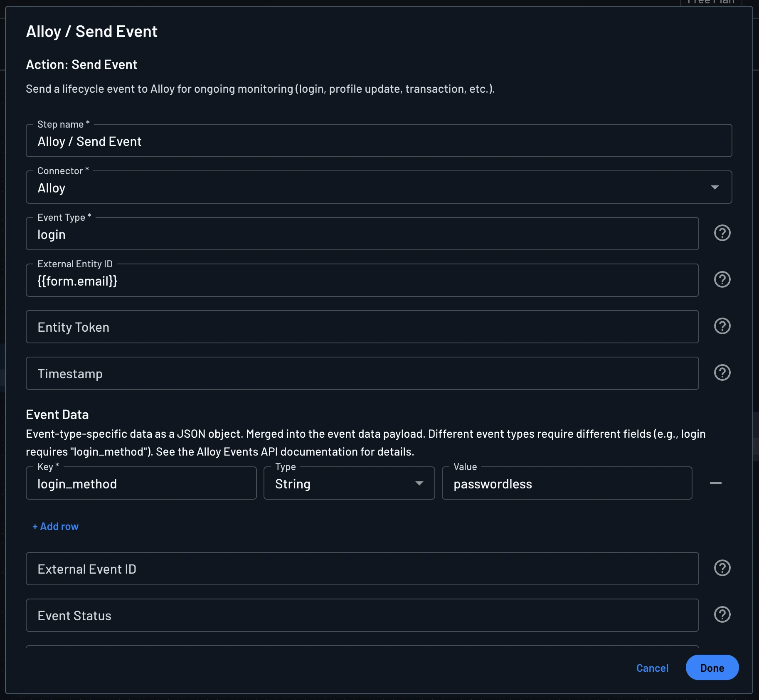Viewport: 759px width, 700px height.
Task: Open help for External Entity ID field
Action: (x=722, y=279)
